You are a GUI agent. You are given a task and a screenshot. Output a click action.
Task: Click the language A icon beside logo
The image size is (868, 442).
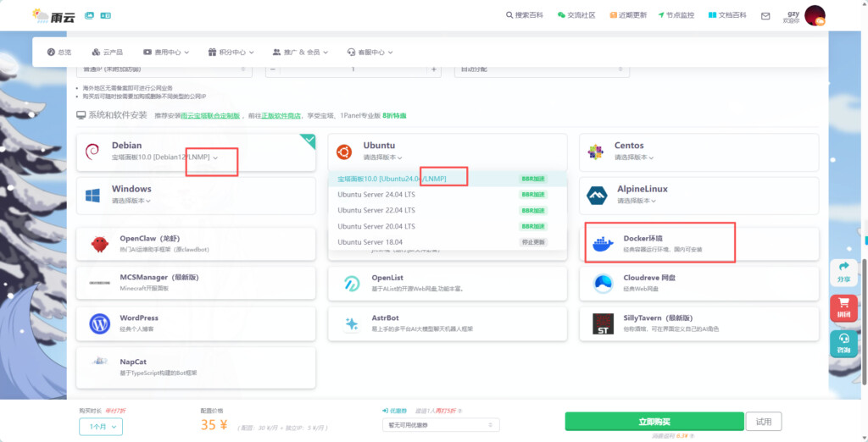[106, 15]
